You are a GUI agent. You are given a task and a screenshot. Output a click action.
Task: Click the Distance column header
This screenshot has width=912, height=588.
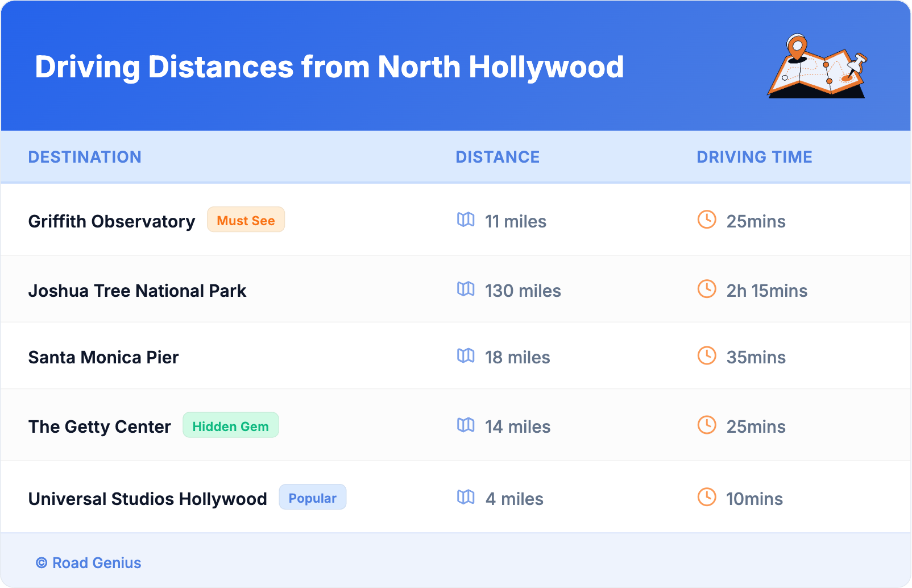[498, 157]
